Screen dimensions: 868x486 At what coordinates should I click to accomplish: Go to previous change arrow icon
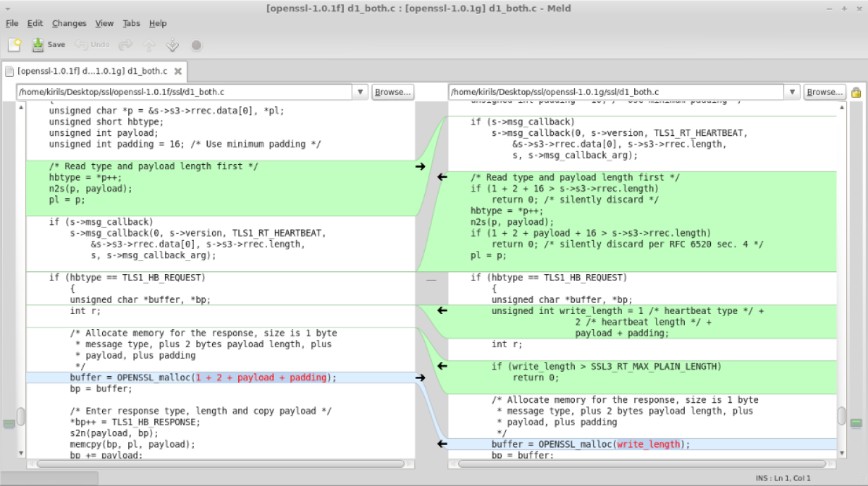click(x=149, y=45)
